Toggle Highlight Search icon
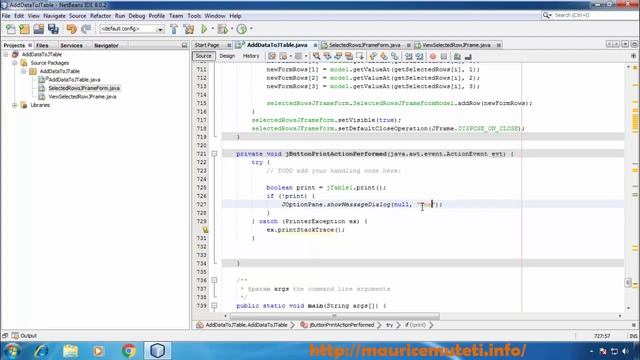This screenshot has height=360, width=640. (x=349, y=56)
